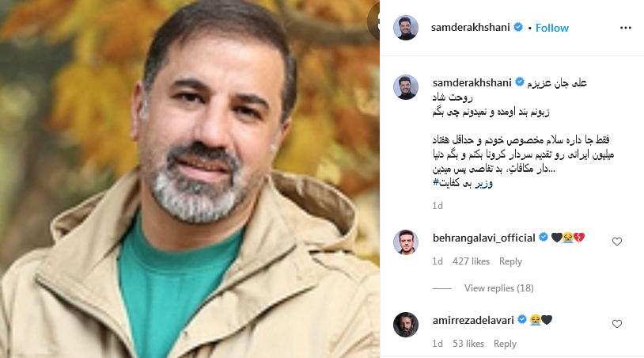Click the post photo of the man
The height and width of the screenshot is (358, 644).
tap(190, 179)
